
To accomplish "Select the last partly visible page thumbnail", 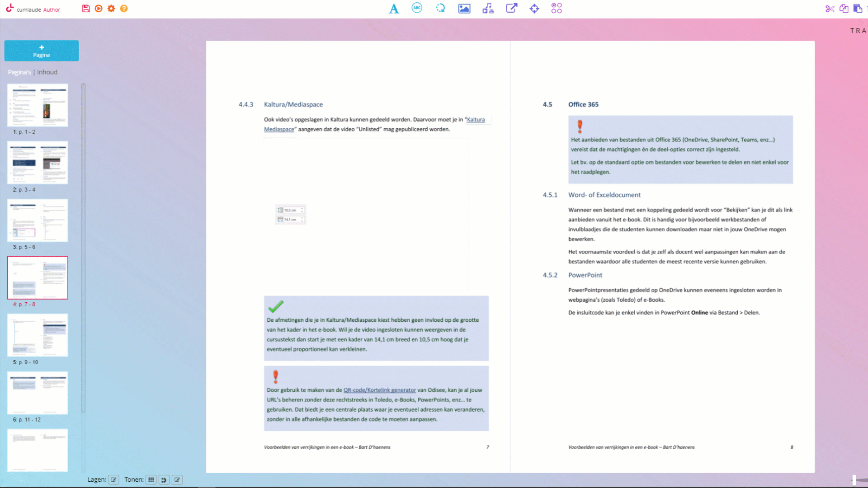I will click(38, 450).
